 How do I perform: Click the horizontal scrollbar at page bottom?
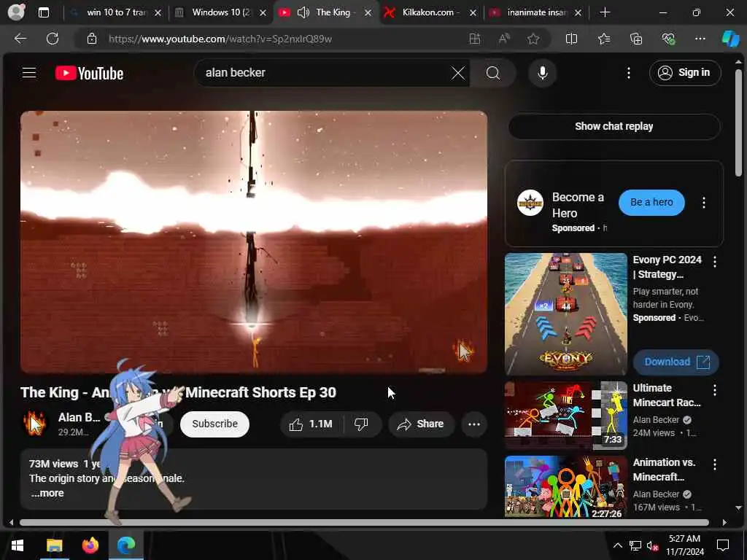[x=364, y=522]
